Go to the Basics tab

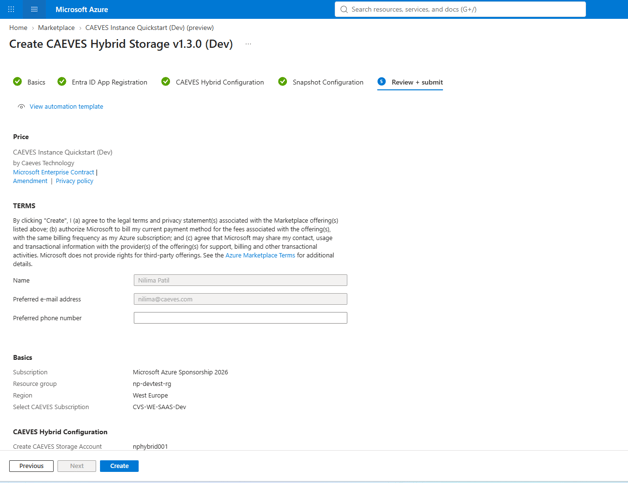tap(36, 82)
